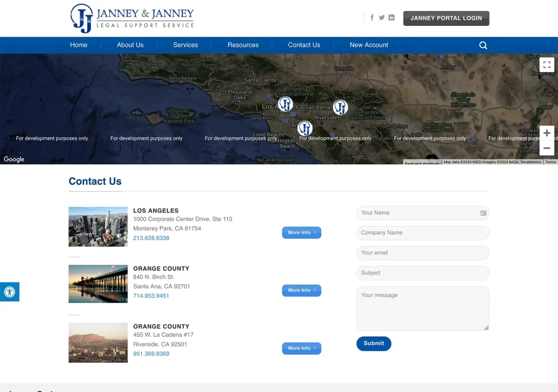Click the Los Angeles skyline thumbnail
The width and height of the screenshot is (558, 392).
98,227
